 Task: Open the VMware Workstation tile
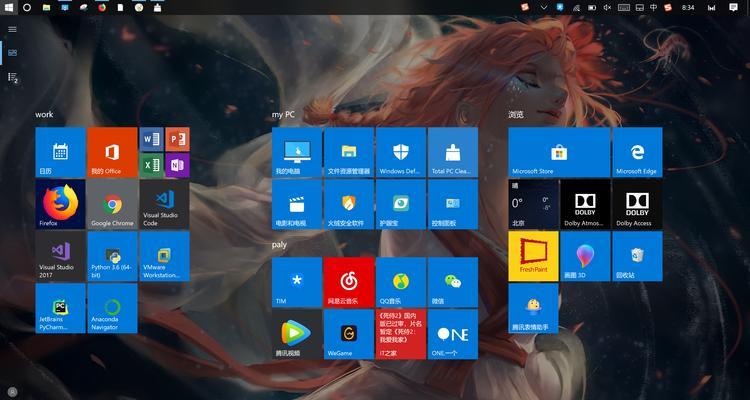[165, 256]
